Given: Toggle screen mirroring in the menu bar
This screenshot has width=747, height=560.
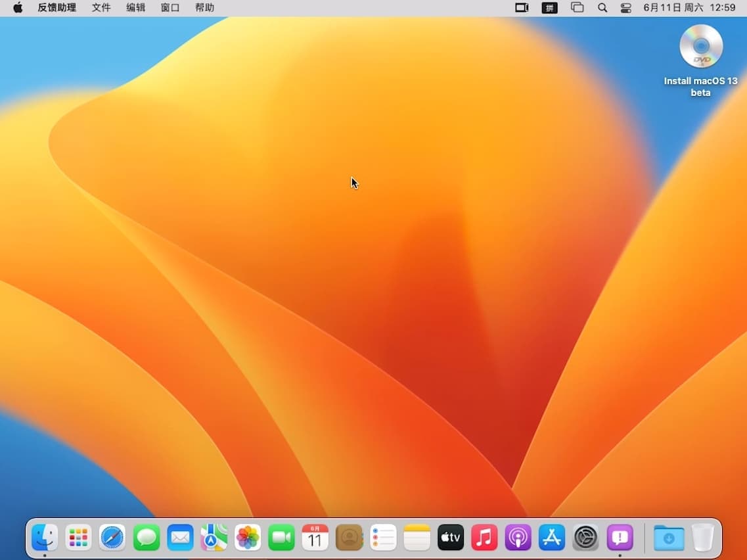Looking at the screenshot, I should coord(521,7).
